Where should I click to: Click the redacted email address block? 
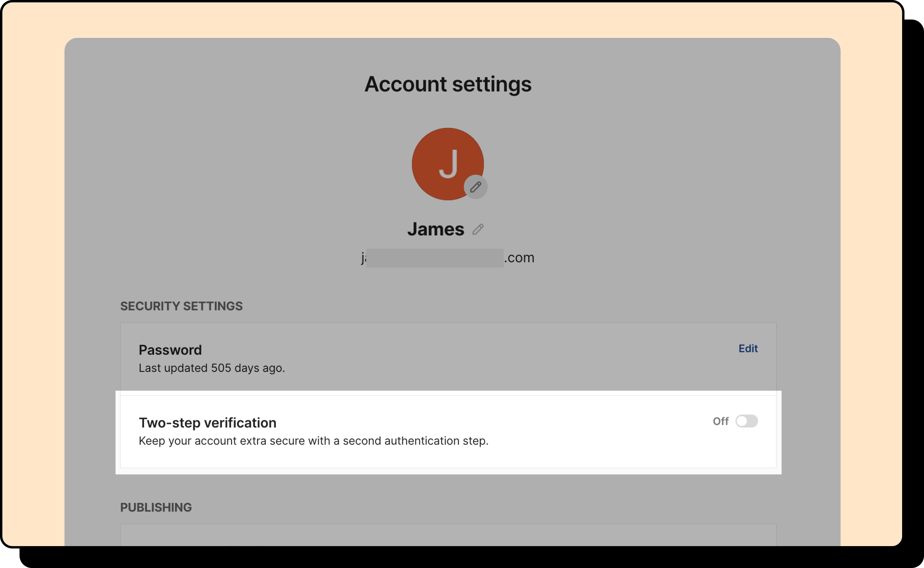click(x=434, y=258)
